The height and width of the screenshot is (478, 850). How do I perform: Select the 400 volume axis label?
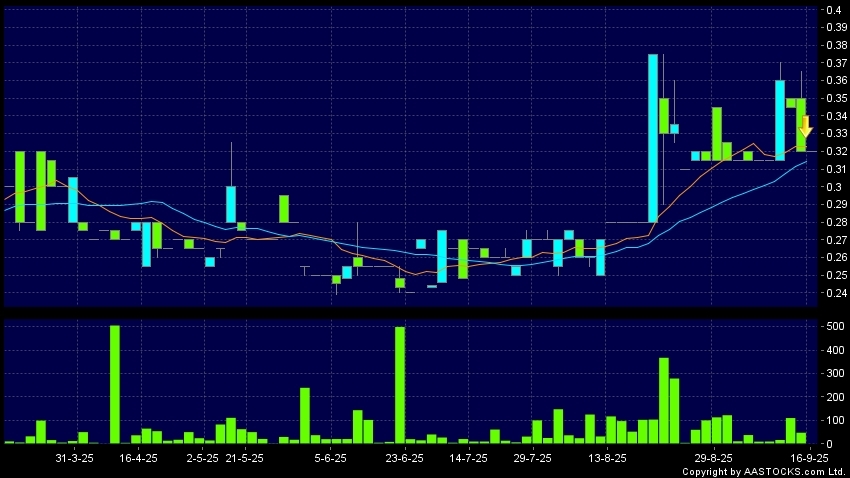[x=835, y=350]
